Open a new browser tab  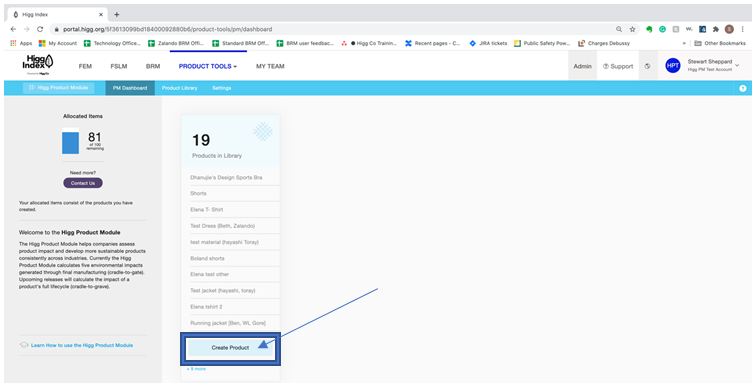point(116,14)
